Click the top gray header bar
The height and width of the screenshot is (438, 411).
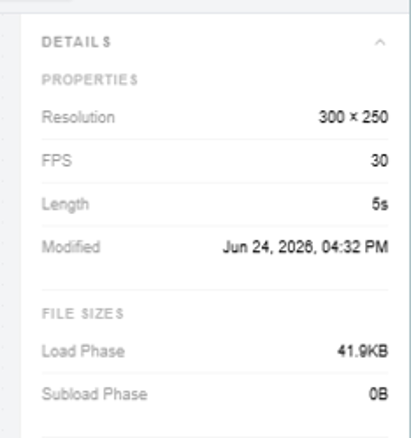(205, 6)
